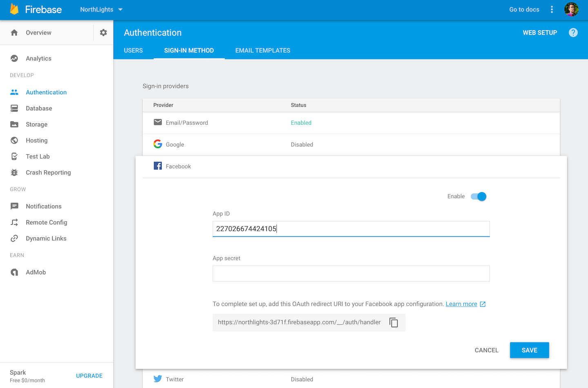
Task: Click the Database icon in sidebar
Action: click(x=14, y=108)
